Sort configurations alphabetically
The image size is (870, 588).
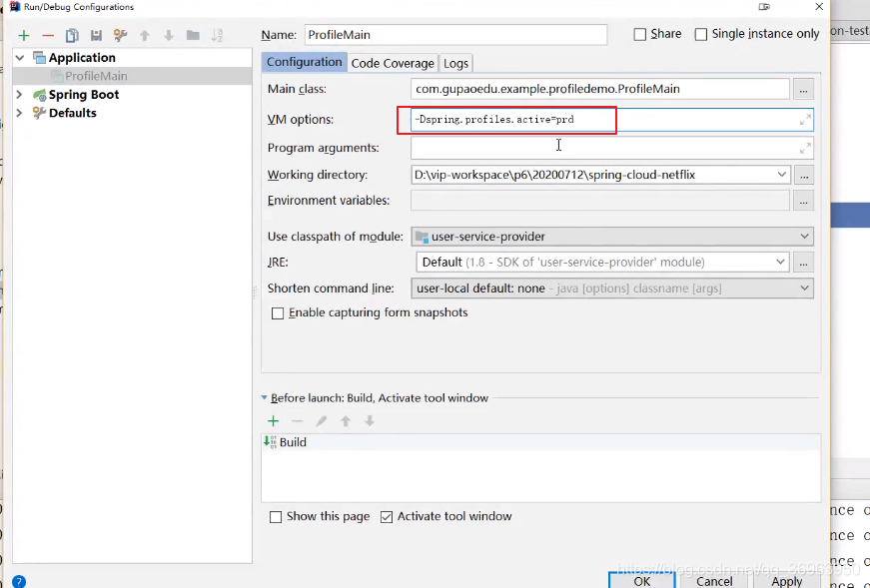217,36
